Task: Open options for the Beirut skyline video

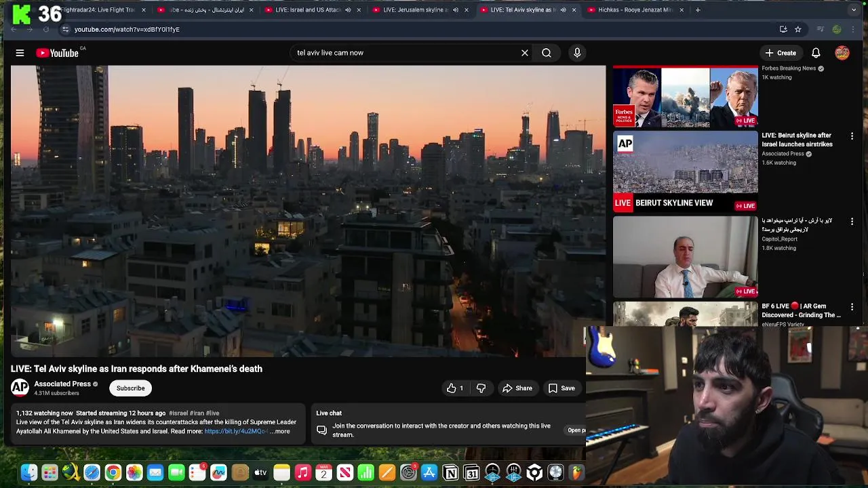Action: [x=852, y=136]
